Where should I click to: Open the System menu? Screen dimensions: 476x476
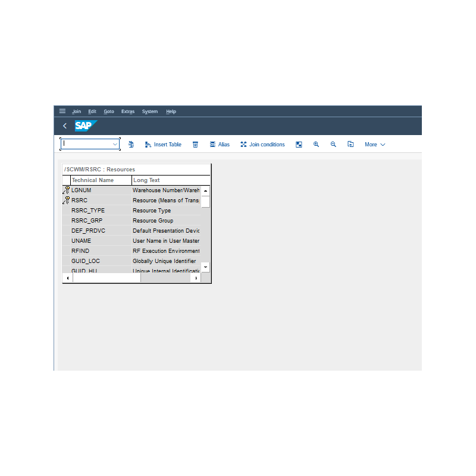tap(149, 111)
